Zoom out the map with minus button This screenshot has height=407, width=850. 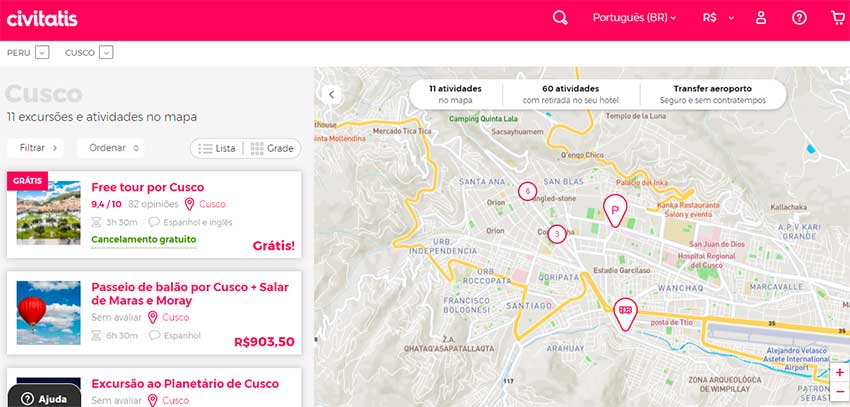tap(840, 391)
